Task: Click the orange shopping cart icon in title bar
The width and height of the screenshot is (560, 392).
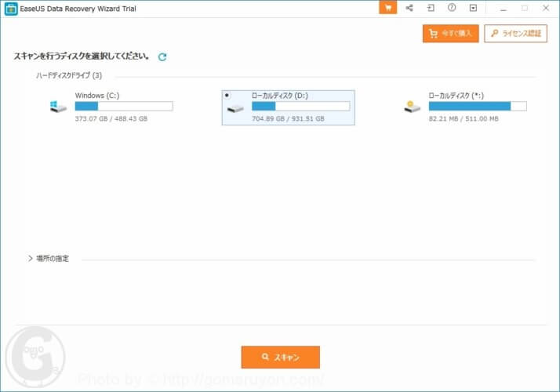Action: coord(388,8)
